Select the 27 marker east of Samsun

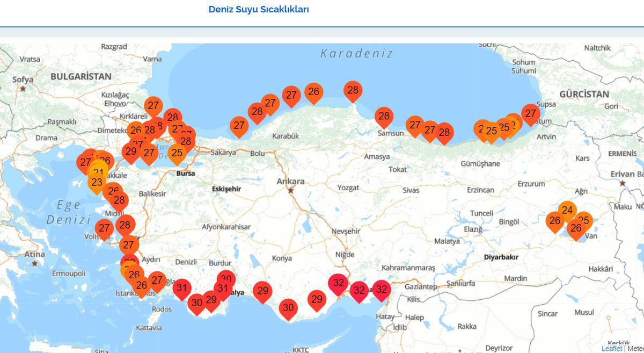[414, 126]
